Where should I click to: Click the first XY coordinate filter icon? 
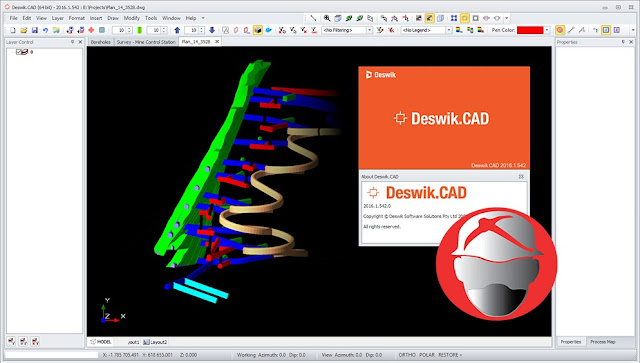282,30
